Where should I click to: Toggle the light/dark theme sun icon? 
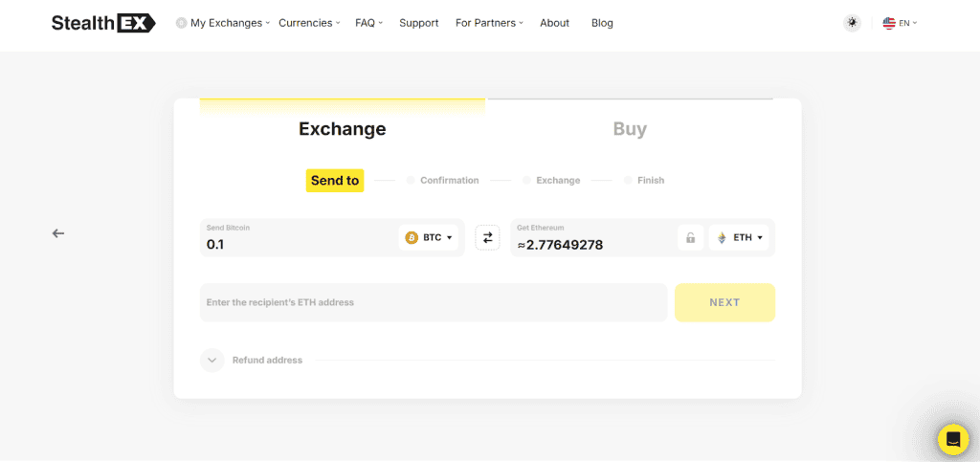(851, 23)
